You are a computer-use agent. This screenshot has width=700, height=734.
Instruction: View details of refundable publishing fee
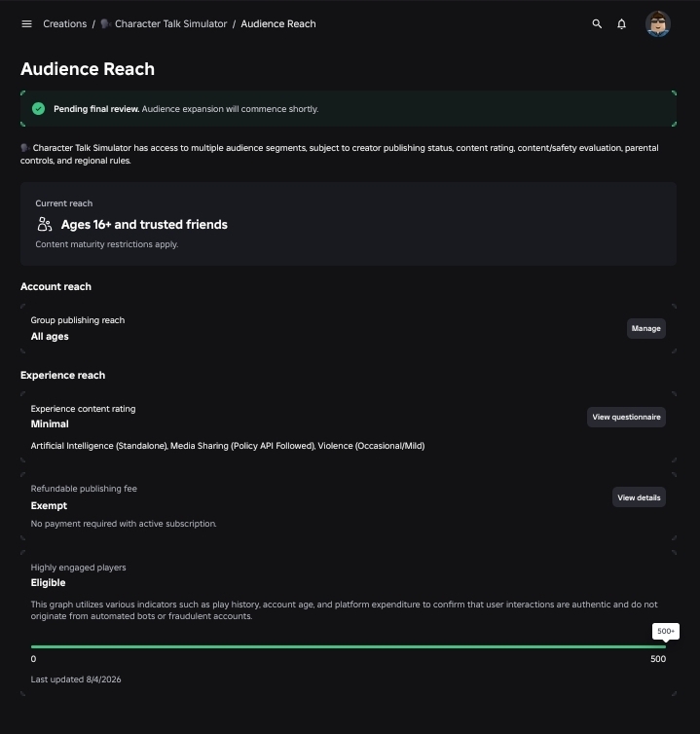(x=639, y=497)
